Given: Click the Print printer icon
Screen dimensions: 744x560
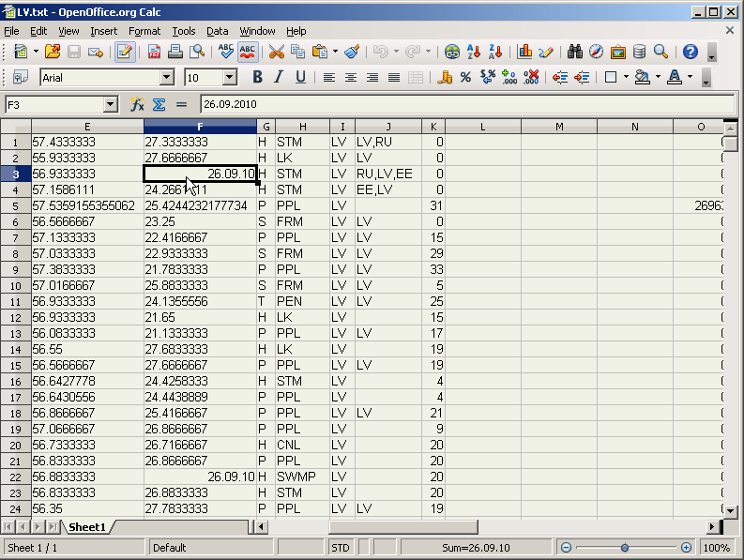Looking at the screenshot, I should point(175,52).
